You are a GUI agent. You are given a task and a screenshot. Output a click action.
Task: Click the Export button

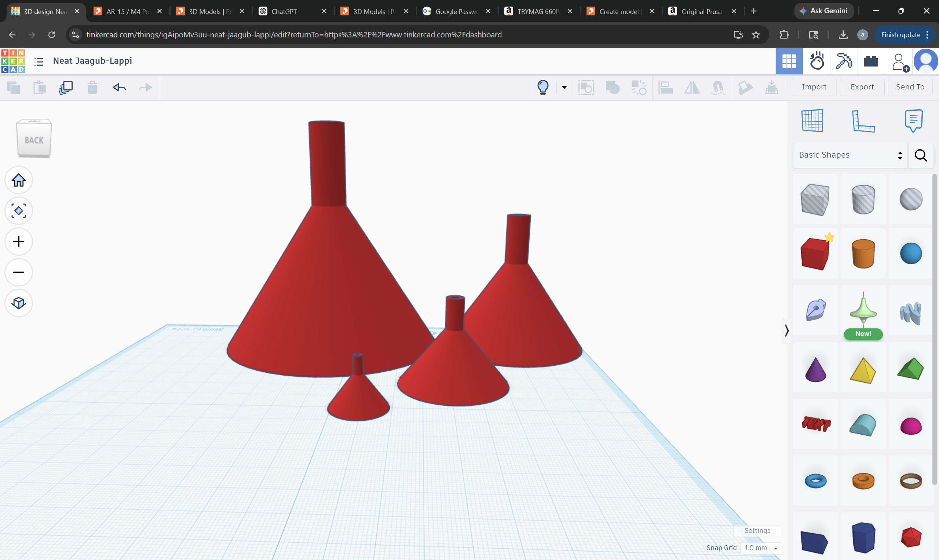[862, 87]
